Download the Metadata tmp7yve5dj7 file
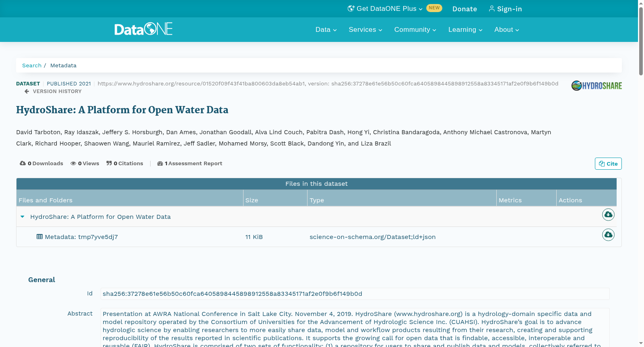The height and width of the screenshot is (347, 644). click(x=608, y=235)
